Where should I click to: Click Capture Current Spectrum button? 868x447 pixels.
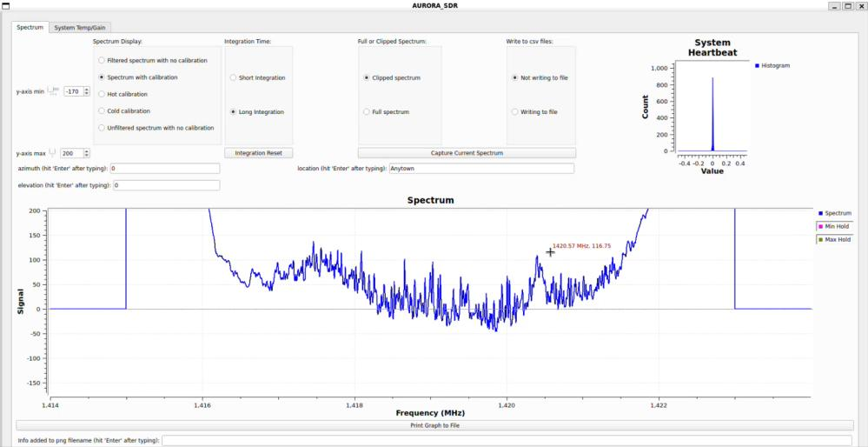click(x=467, y=153)
